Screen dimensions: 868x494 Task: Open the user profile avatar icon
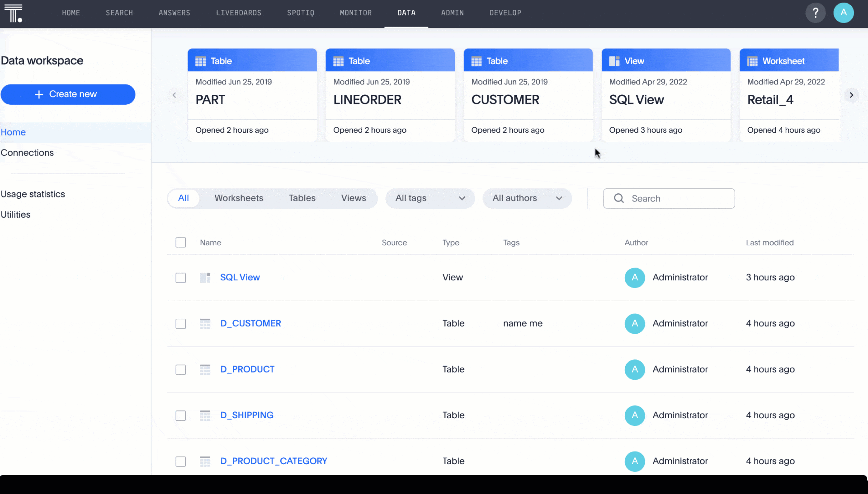pyautogui.click(x=843, y=13)
